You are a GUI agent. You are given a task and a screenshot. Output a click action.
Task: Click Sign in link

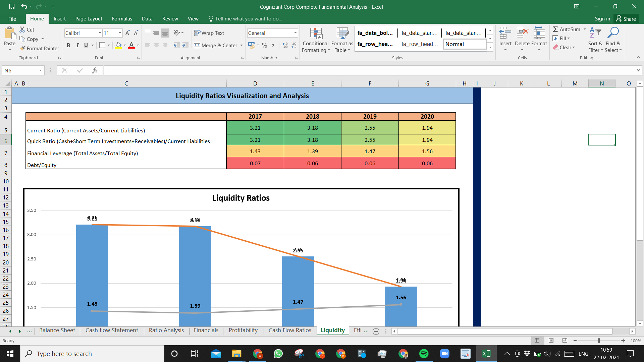pos(602,19)
